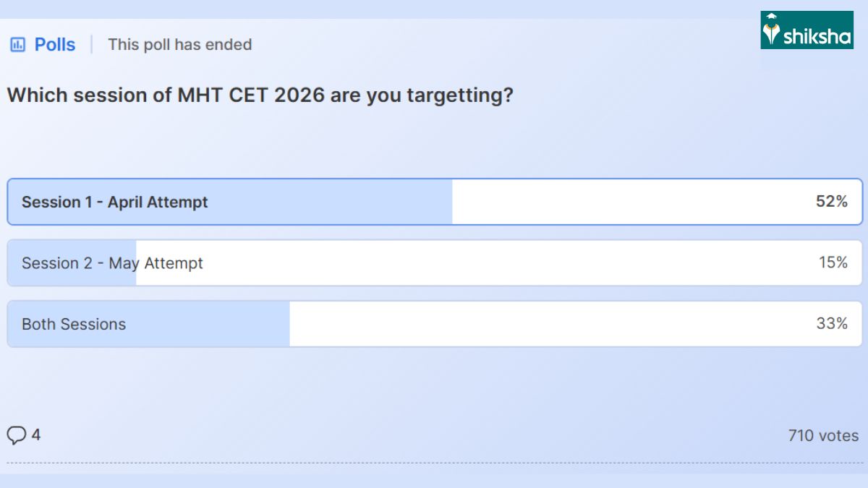Select the Session 1 - April Attempt option

pyautogui.click(x=114, y=202)
